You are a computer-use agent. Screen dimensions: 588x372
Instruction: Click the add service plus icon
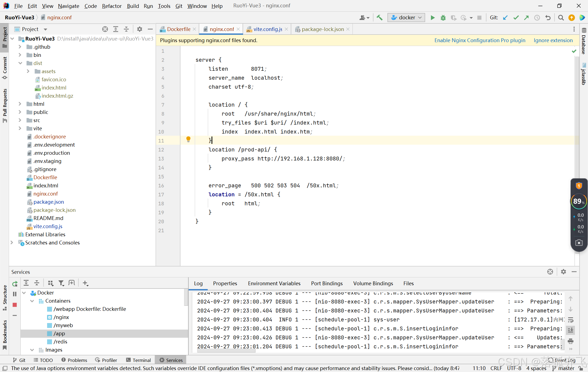point(85,283)
